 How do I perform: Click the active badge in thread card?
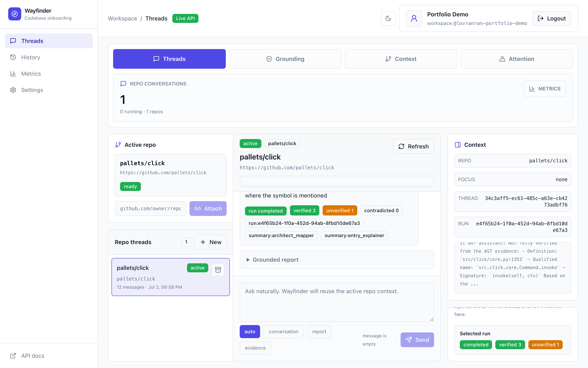point(197,268)
